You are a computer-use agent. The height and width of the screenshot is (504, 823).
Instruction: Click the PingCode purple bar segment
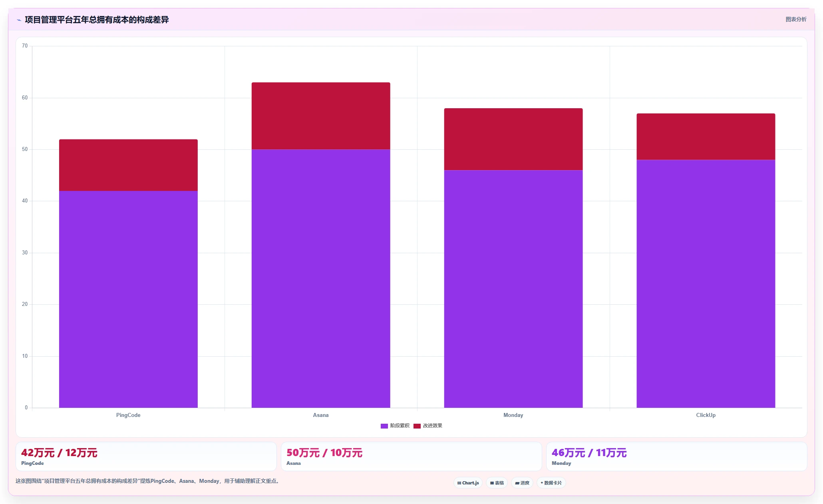click(x=128, y=299)
